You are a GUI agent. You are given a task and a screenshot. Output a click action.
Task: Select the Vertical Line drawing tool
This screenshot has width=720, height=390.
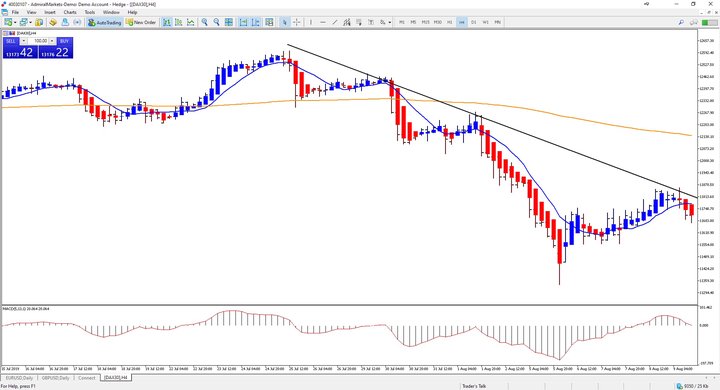pyautogui.click(x=311, y=22)
